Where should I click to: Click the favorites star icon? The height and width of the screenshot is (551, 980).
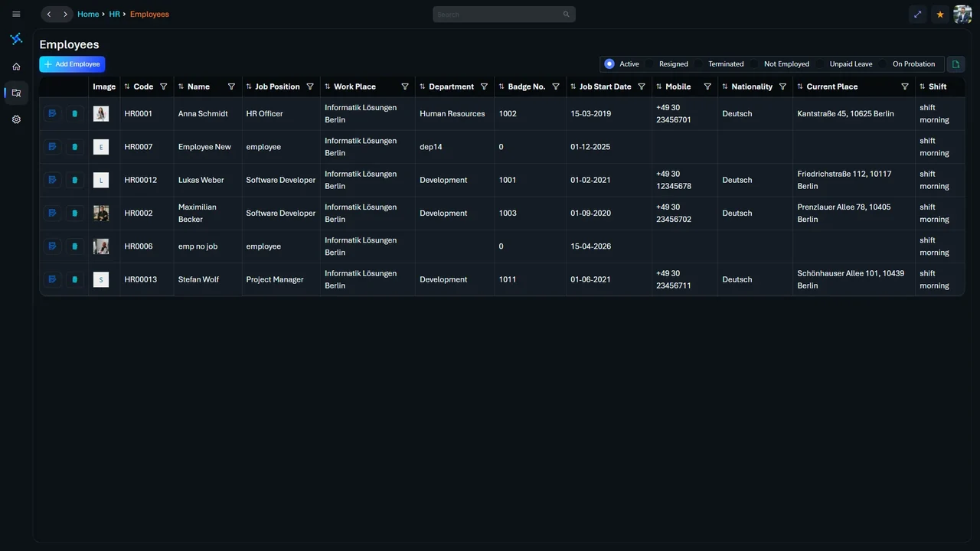click(x=940, y=14)
